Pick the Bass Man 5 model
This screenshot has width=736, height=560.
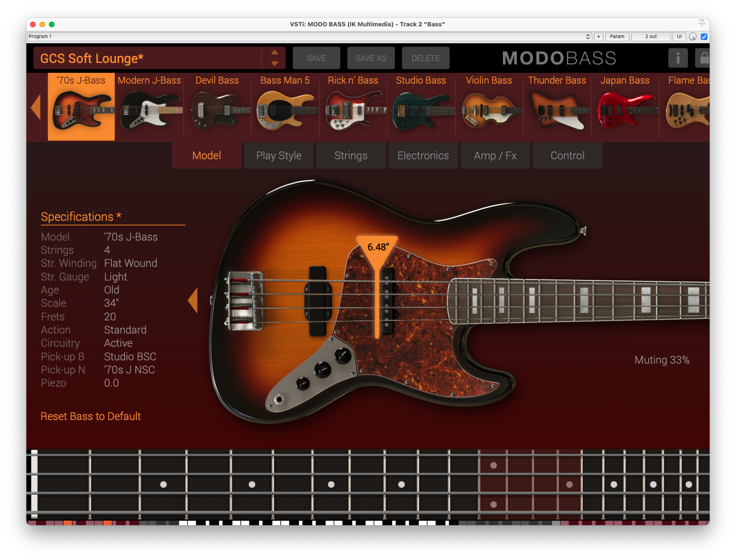click(x=285, y=107)
